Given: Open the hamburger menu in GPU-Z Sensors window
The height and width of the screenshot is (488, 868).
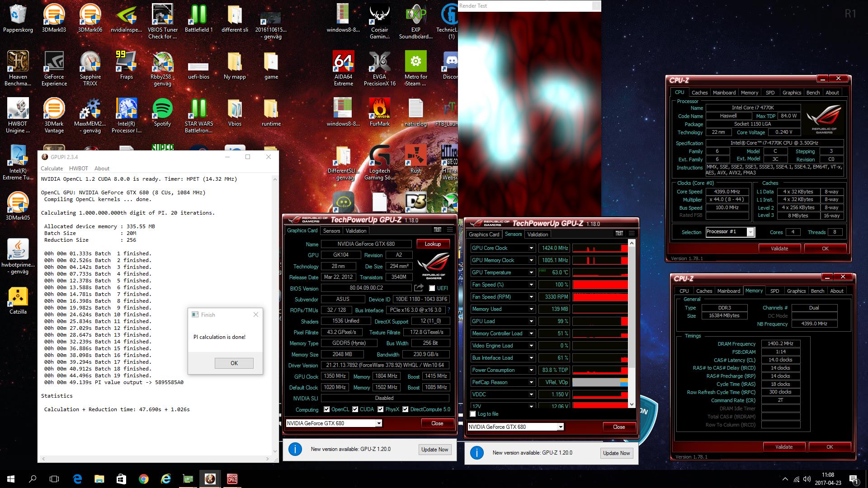Looking at the screenshot, I should pos(632,233).
